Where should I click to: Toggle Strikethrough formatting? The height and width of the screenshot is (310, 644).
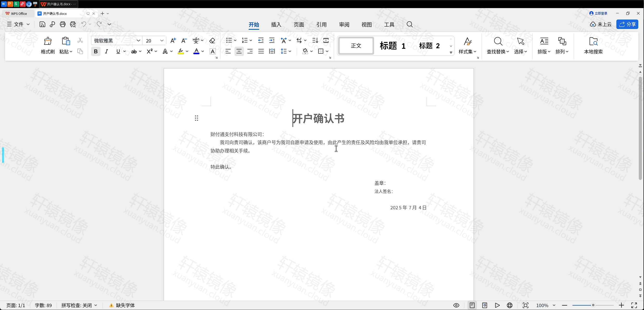coord(134,51)
